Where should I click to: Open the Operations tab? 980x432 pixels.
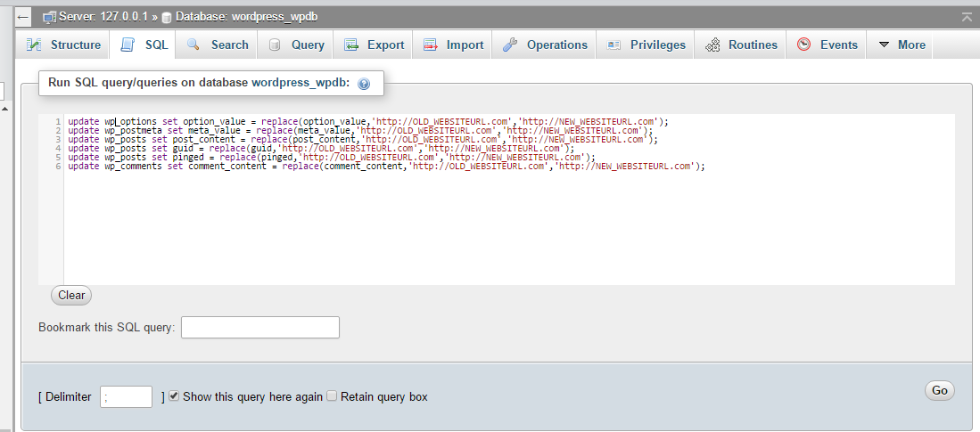[544, 45]
